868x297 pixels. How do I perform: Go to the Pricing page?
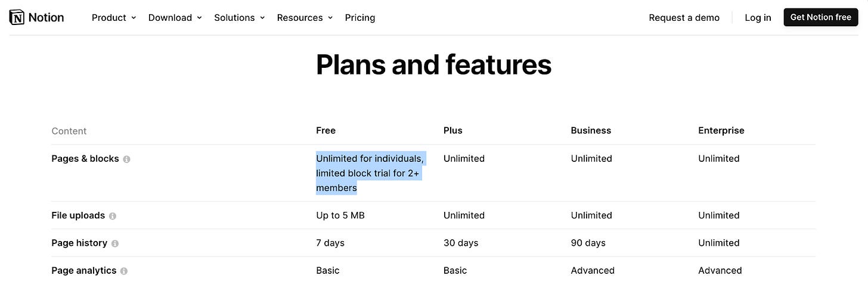click(360, 18)
